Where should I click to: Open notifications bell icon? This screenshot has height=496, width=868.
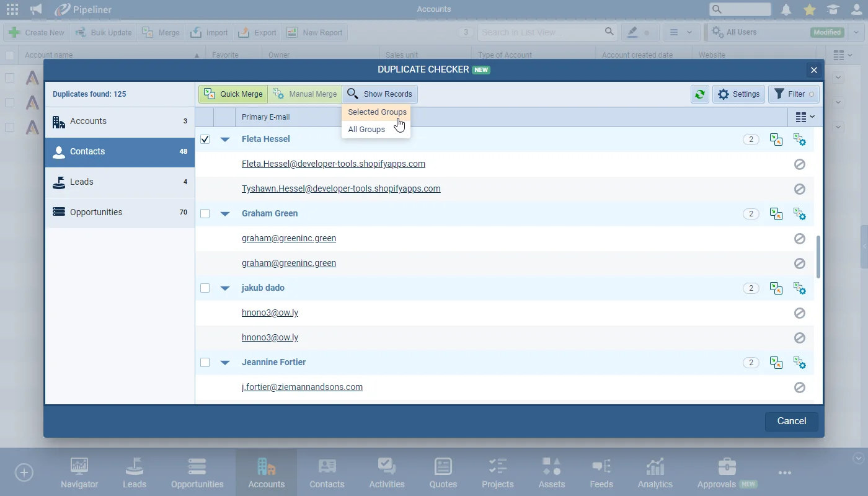(x=786, y=9)
